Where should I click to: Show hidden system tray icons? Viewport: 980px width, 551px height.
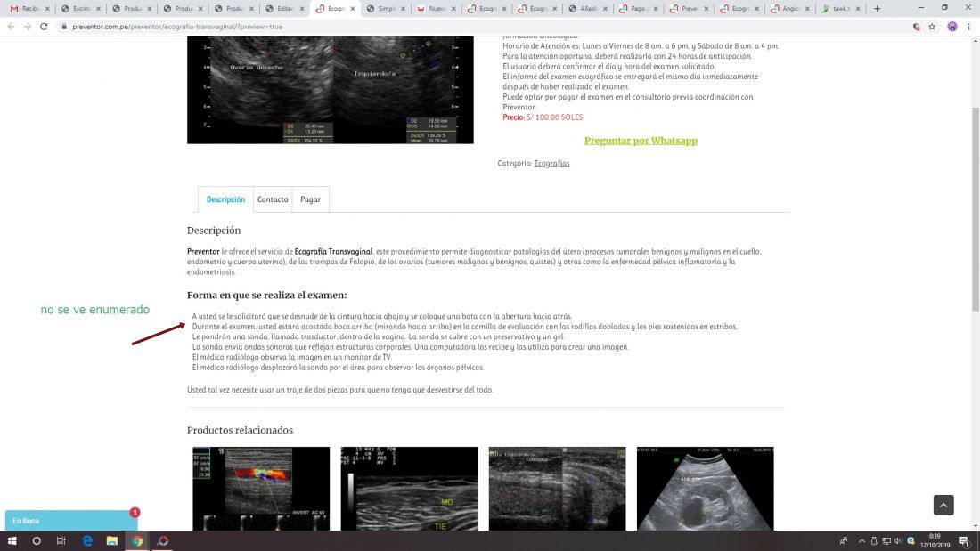[x=862, y=541]
